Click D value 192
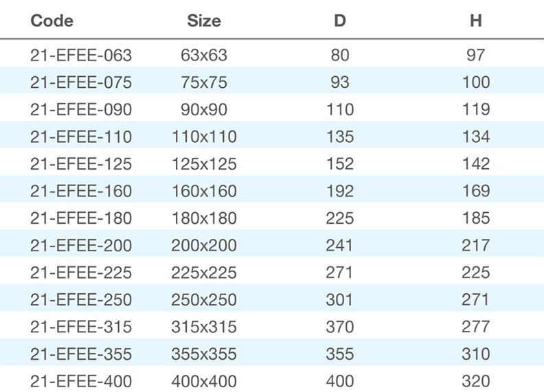The image size is (544, 392). (340, 191)
